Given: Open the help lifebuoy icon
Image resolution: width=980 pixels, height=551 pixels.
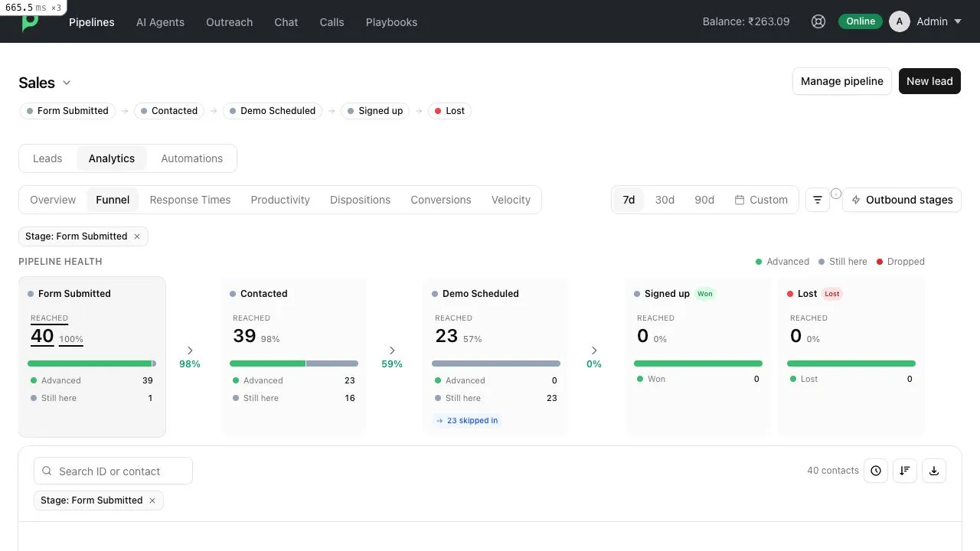Looking at the screenshot, I should pyautogui.click(x=818, y=21).
